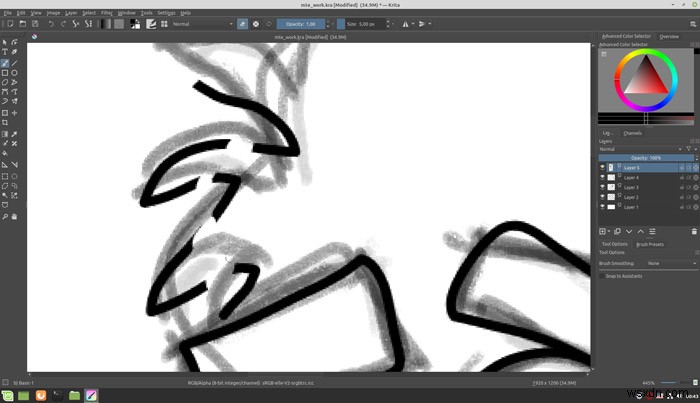Image resolution: width=700 pixels, height=403 pixels.
Task: Hide Layer 3 using its eye icon
Action: [602, 187]
